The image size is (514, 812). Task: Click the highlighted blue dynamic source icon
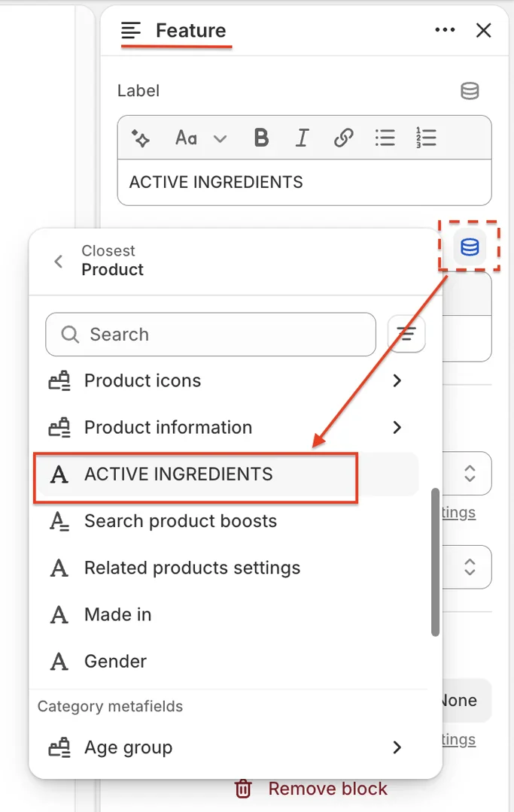coord(470,247)
